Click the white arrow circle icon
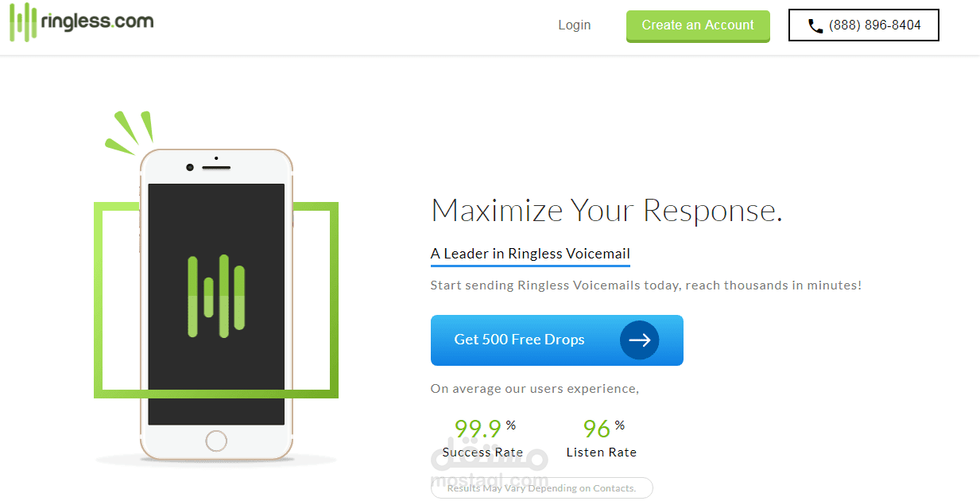The image size is (980, 501). [640, 340]
